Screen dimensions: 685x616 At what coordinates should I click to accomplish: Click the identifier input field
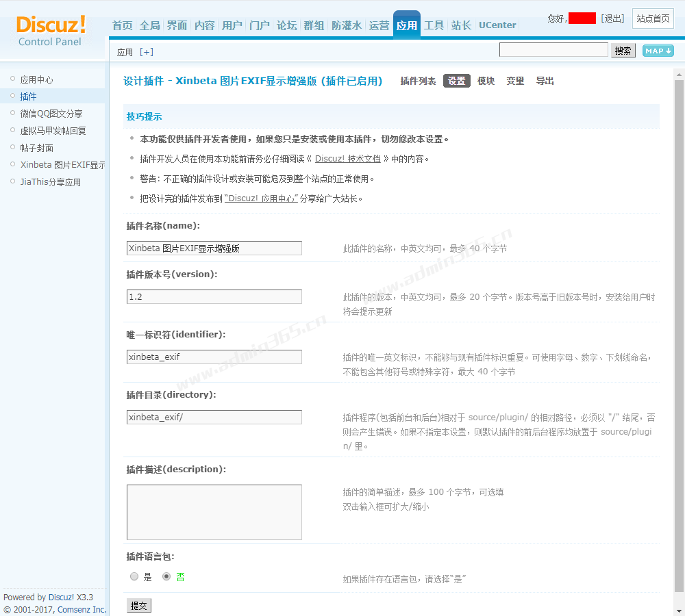click(214, 357)
